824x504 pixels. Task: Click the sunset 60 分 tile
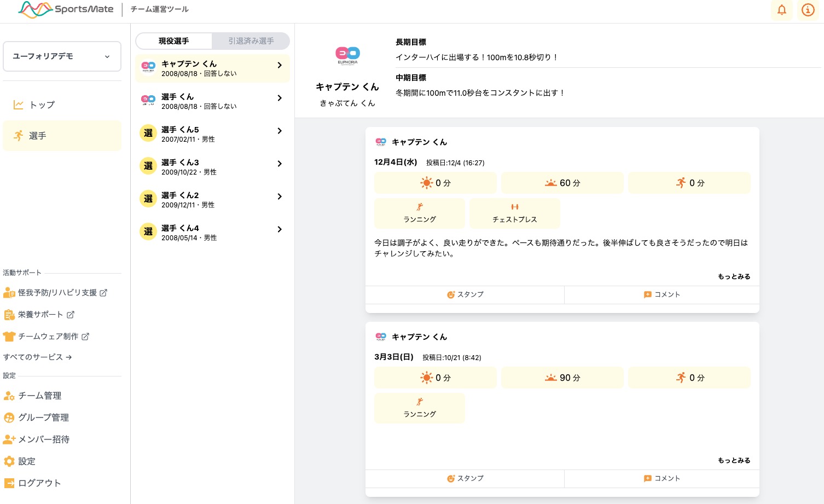point(562,183)
